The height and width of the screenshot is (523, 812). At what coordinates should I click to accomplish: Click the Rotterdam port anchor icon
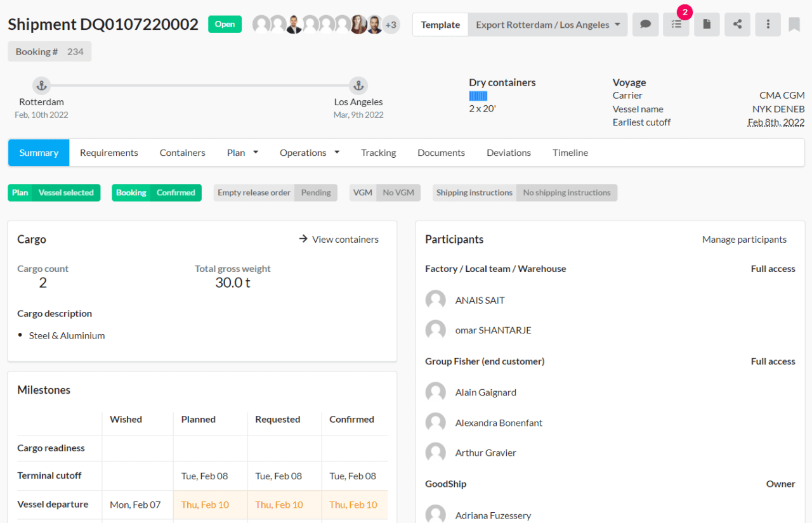(x=41, y=84)
